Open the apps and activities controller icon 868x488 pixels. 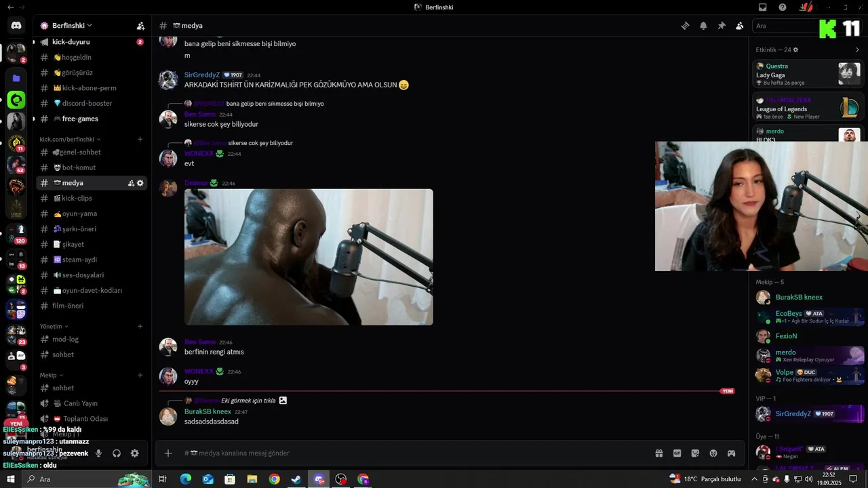tap(732, 453)
